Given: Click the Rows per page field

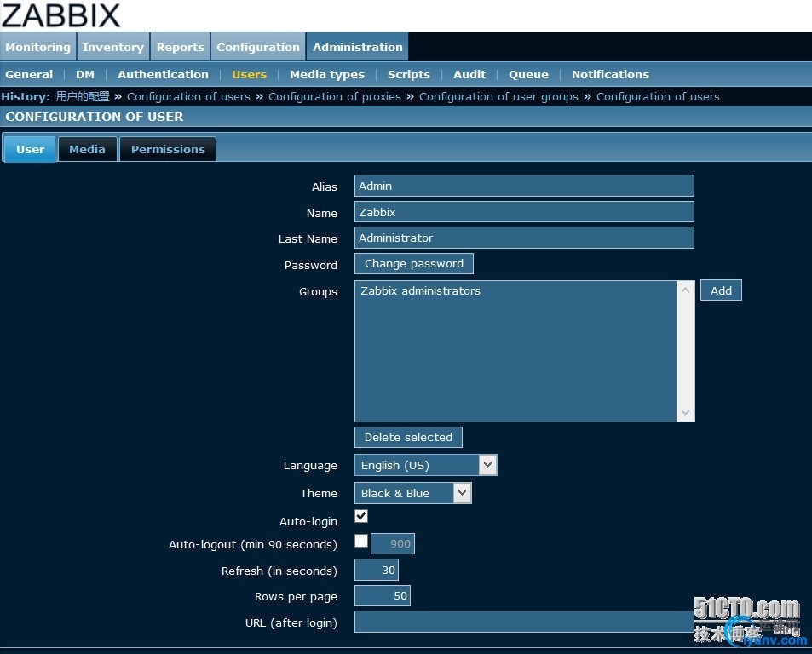Looking at the screenshot, I should point(383,595).
